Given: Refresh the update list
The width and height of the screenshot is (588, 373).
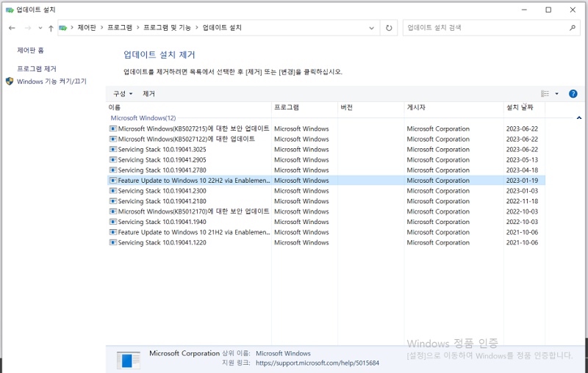Looking at the screenshot, I should click(x=389, y=28).
